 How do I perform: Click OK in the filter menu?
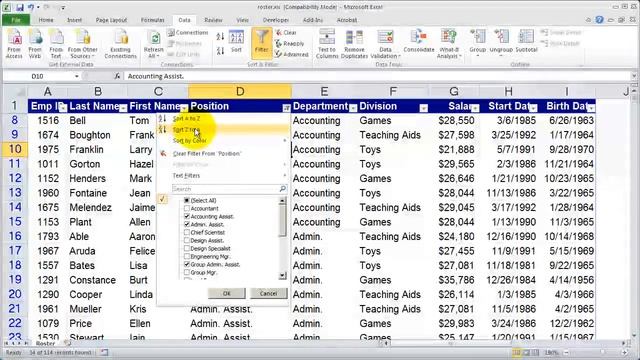pyautogui.click(x=227, y=293)
